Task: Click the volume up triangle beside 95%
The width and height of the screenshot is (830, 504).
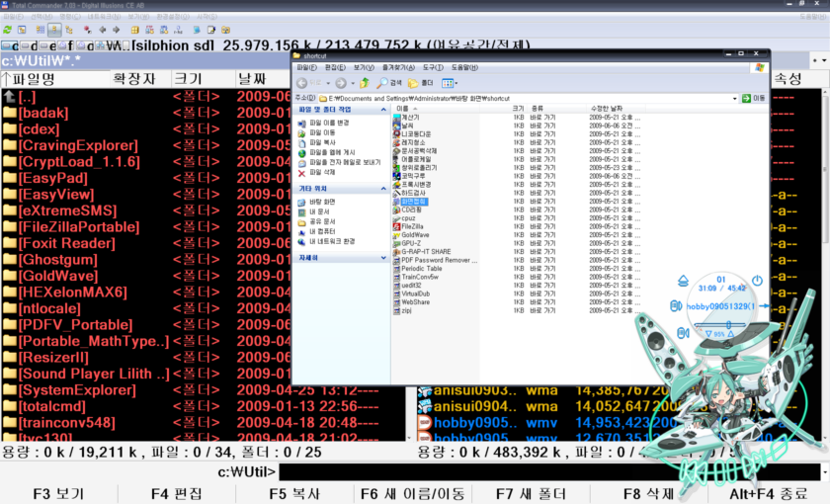Action: 730,334
